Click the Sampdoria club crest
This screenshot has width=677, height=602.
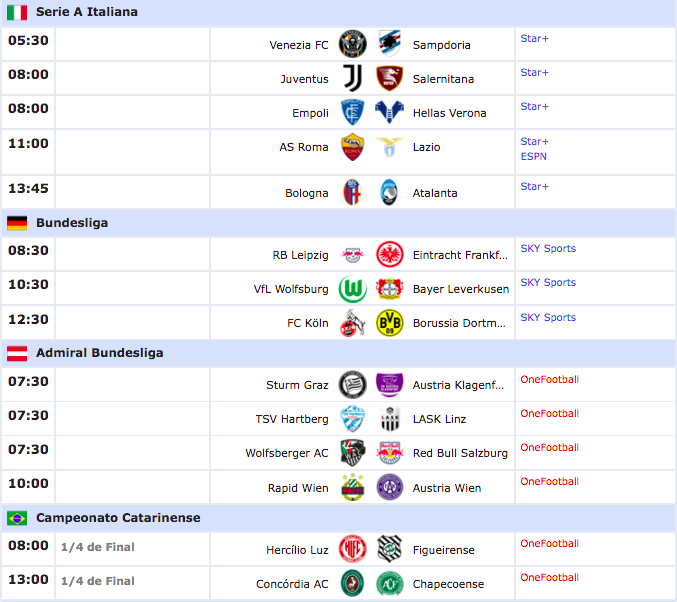389,44
